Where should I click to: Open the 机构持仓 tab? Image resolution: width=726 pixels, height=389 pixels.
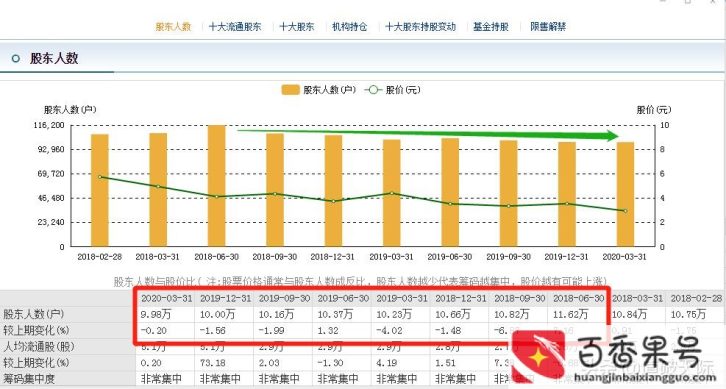click(x=350, y=27)
